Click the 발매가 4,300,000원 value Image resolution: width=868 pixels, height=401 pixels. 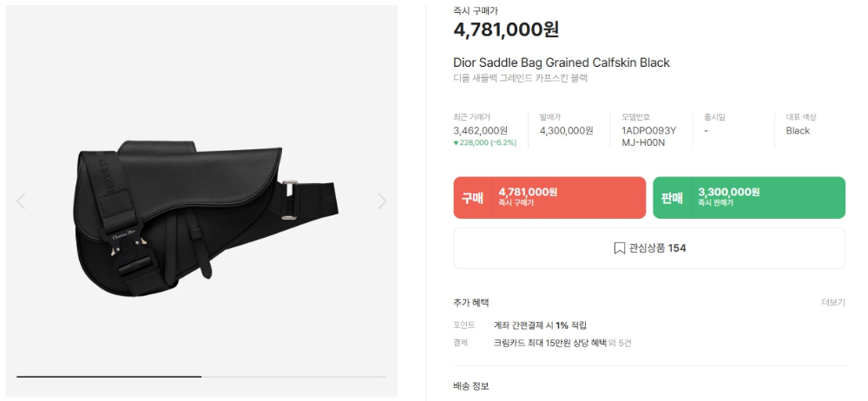[x=566, y=131]
